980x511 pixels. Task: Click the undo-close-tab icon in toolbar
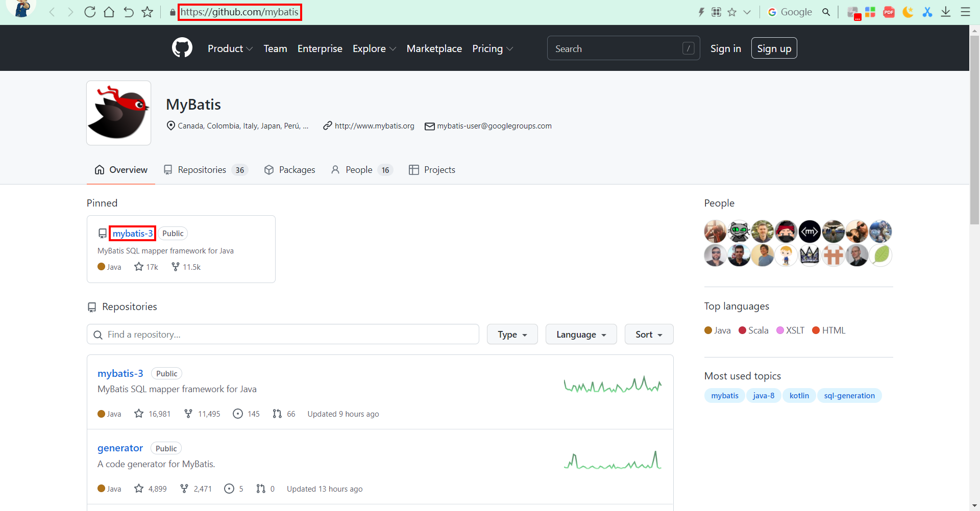(129, 12)
